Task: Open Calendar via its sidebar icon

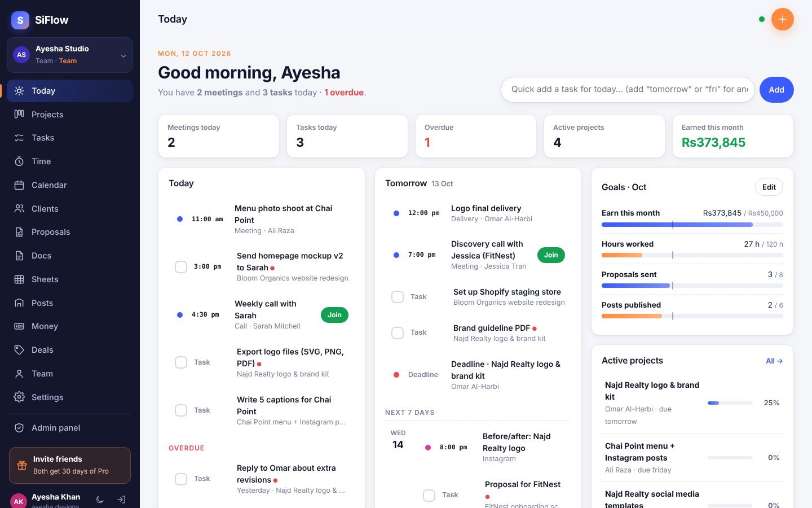Action: pos(19,185)
